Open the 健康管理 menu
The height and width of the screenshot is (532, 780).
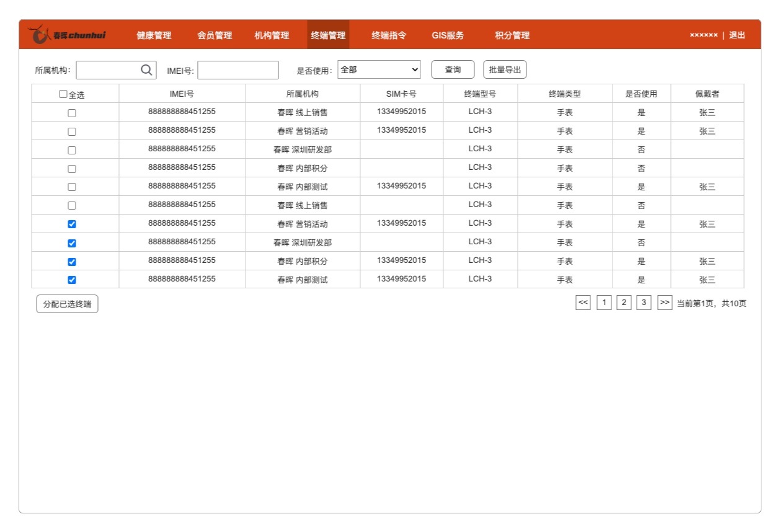[x=154, y=35]
